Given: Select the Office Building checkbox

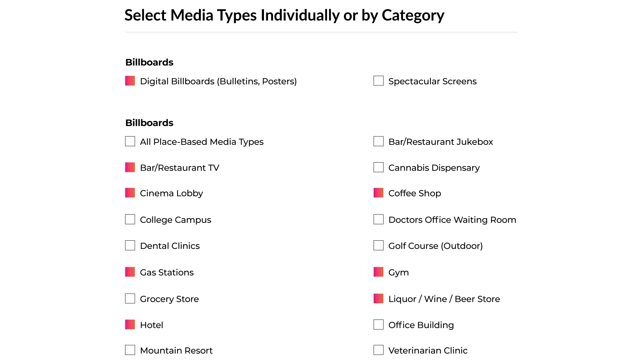Looking at the screenshot, I should click(378, 324).
